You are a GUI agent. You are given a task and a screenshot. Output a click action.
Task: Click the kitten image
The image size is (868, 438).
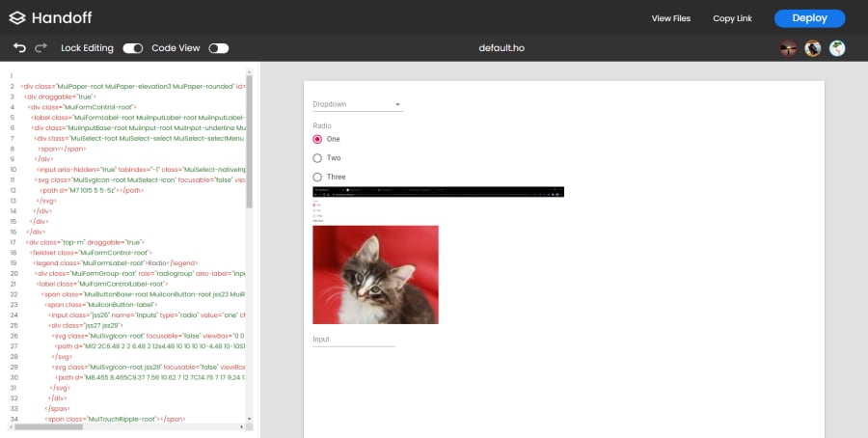[375, 275]
